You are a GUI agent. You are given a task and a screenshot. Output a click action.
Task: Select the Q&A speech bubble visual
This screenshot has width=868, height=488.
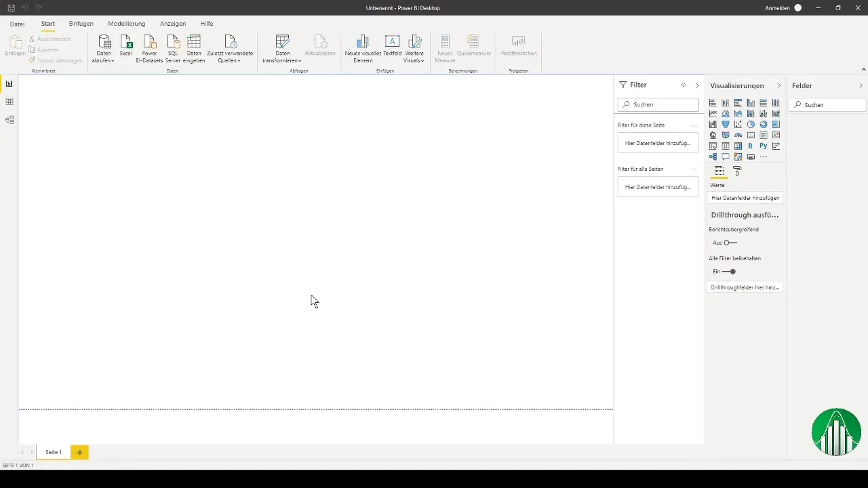click(726, 157)
